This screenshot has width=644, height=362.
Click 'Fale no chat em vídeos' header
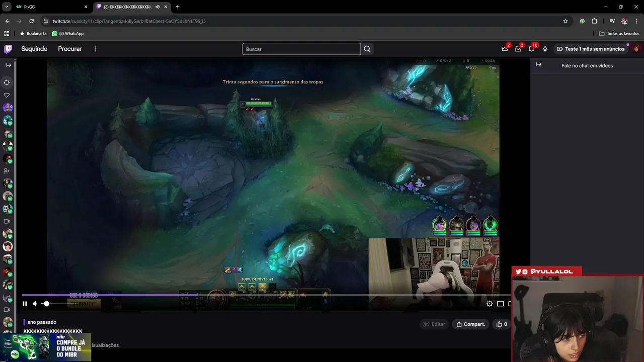tap(587, 66)
